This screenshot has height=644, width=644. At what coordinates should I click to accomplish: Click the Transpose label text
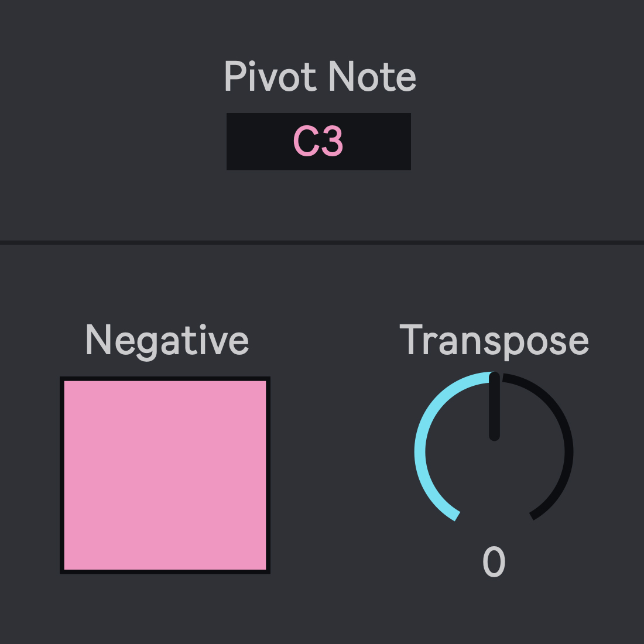494,340
